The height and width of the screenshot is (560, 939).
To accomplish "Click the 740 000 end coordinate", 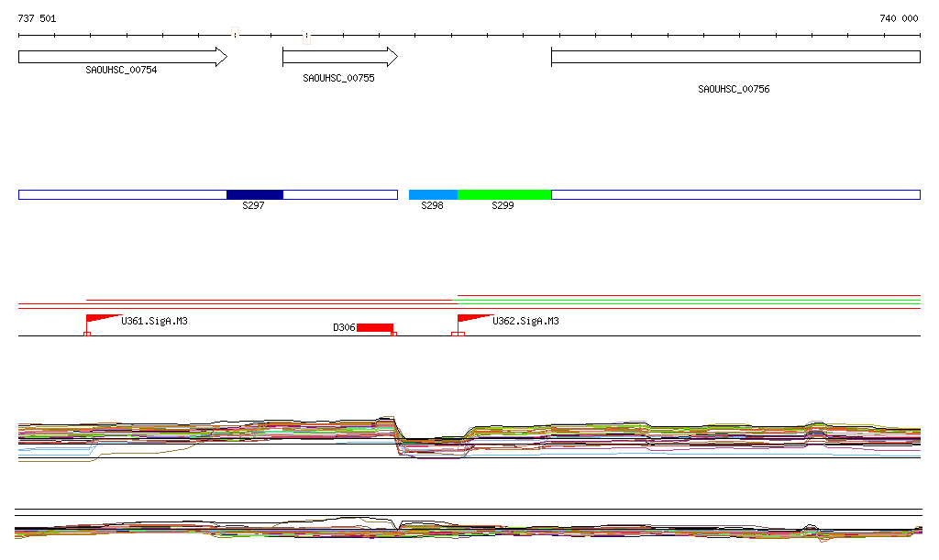I will coord(899,18).
